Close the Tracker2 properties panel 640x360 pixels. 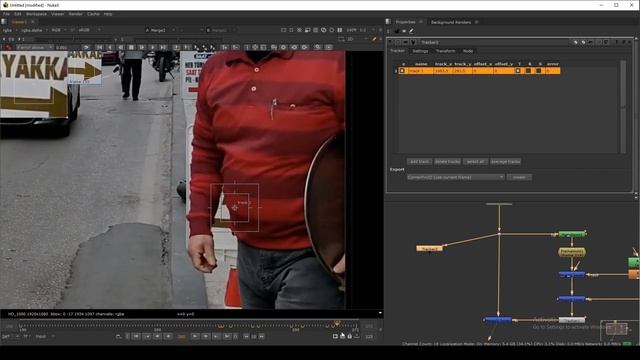tap(629, 42)
